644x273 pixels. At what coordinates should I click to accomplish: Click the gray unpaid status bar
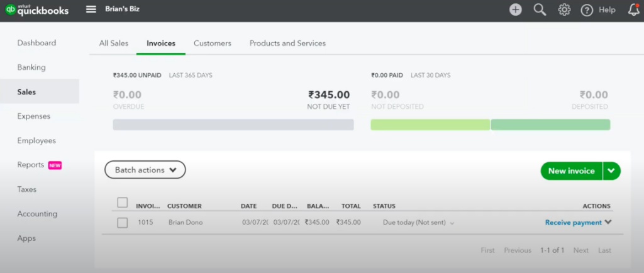click(233, 125)
